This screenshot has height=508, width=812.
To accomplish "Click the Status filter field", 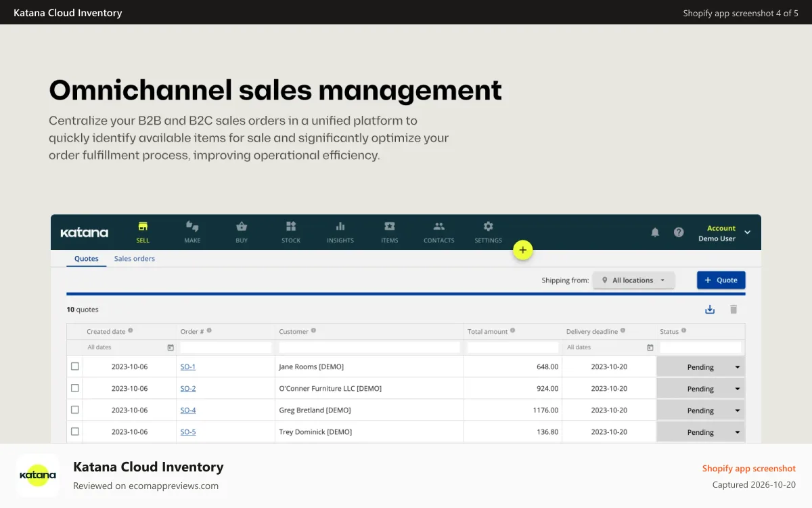I will (x=701, y=347).
